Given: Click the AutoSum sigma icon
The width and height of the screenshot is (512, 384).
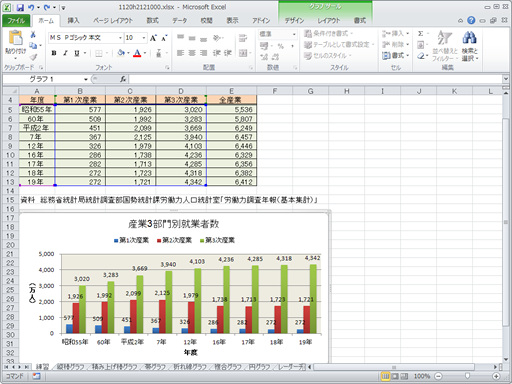Looking at the screenshot, I should click(421, 34).
